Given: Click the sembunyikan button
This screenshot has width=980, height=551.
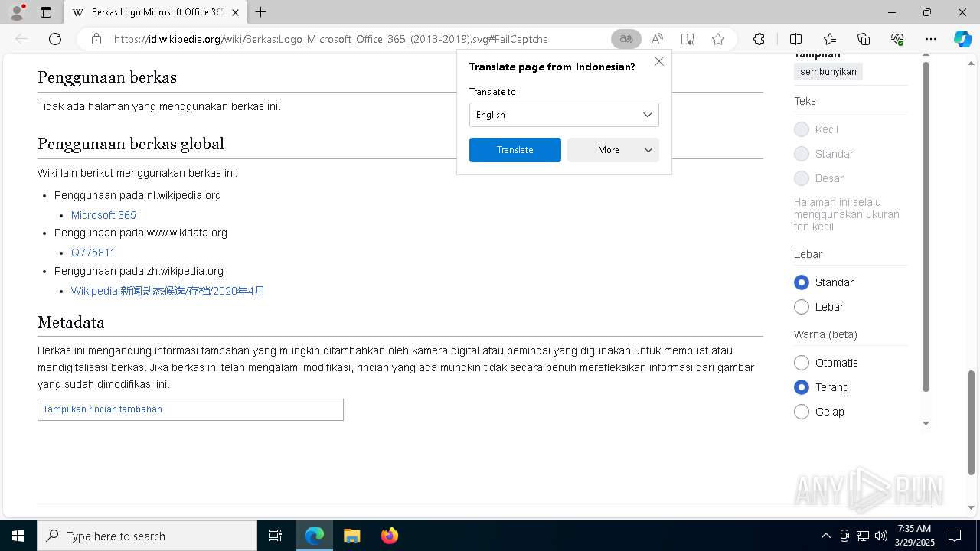Looking at the screenshot, I should [x=828, y=71].
